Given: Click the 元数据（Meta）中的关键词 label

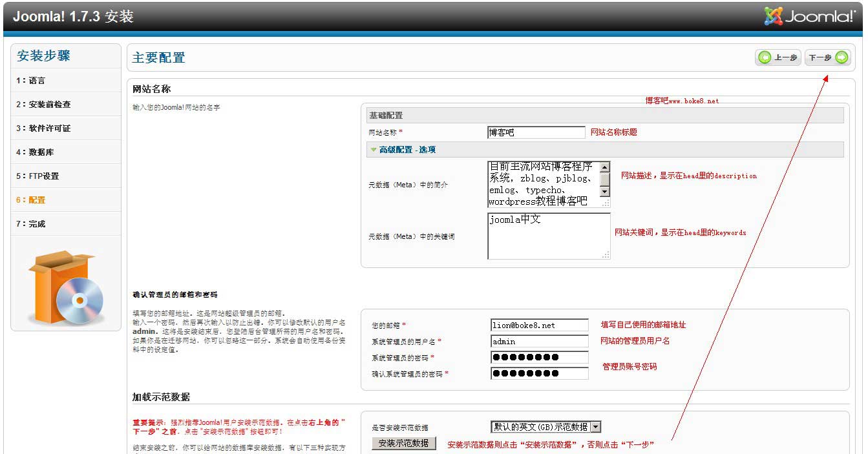Looking at the screenshot, I should click(x=411, y=236).
